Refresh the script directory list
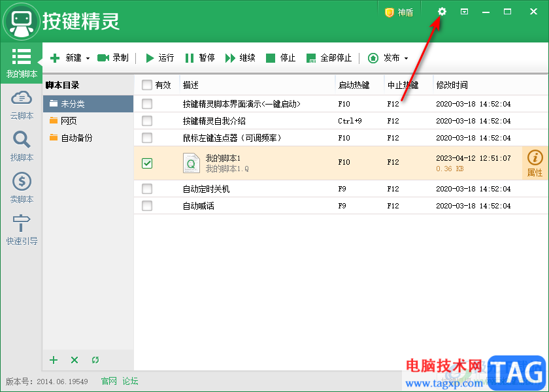This screenshot has height=392, width=549. (95, 360)
